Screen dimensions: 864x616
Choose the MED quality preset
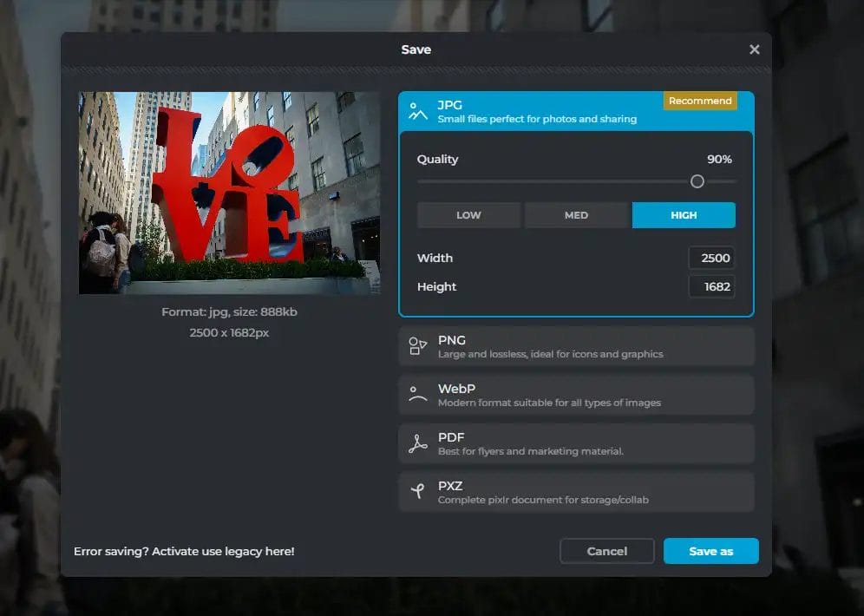(x=576, y=215)
